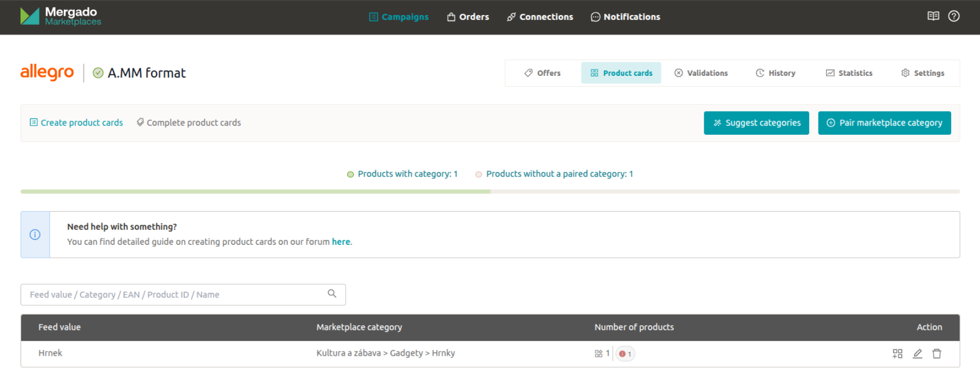Open the documentation book icon

point(933,16)
